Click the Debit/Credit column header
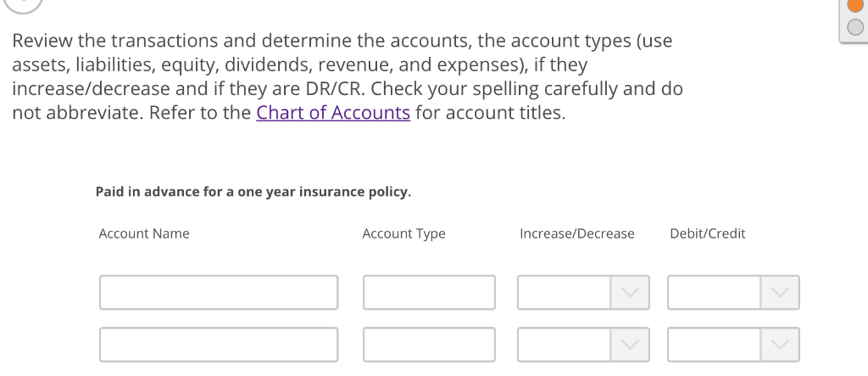The width and height of the screenshot is (868, 376). 708,233
